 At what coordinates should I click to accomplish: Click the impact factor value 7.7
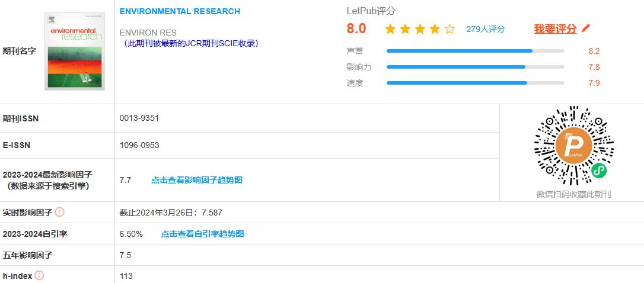point(125,180)
